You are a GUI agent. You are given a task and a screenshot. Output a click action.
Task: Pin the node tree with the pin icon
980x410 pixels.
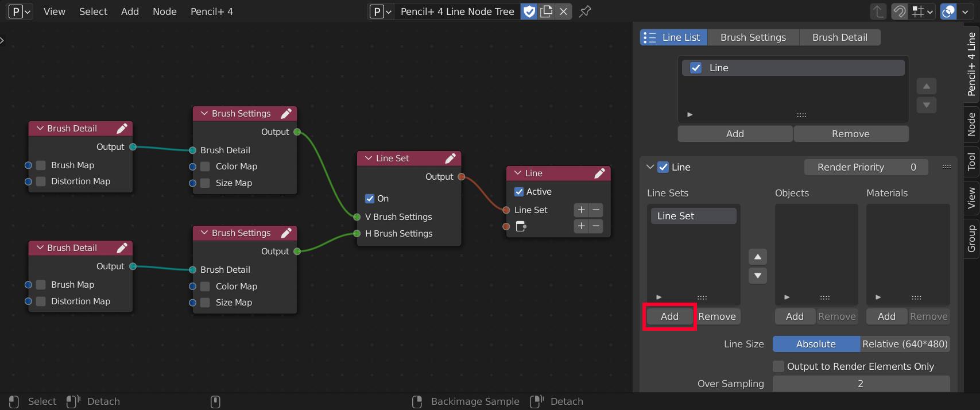(x=585, y=11)
